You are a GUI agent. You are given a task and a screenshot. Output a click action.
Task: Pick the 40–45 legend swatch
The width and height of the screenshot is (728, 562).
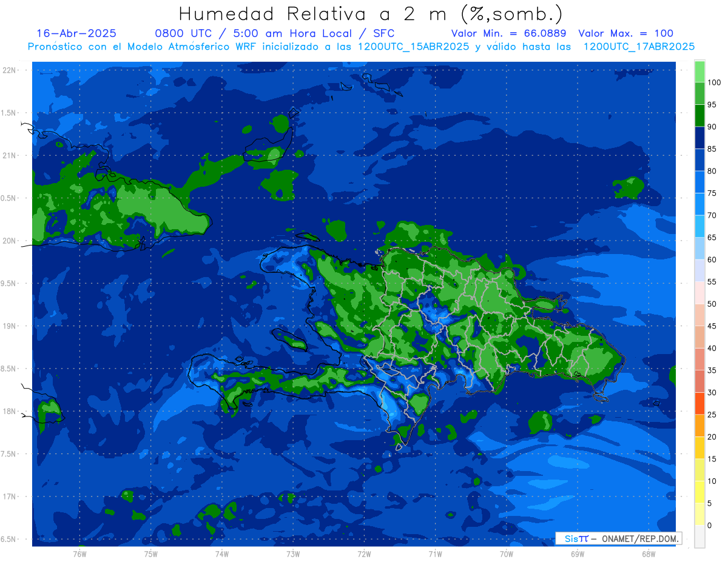[x=699, y=337]
